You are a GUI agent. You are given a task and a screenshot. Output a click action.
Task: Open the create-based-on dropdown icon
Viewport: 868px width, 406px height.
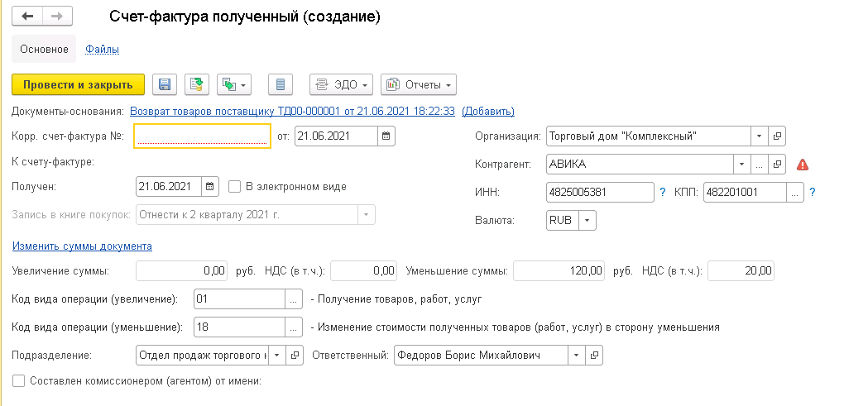click(235, 84)
